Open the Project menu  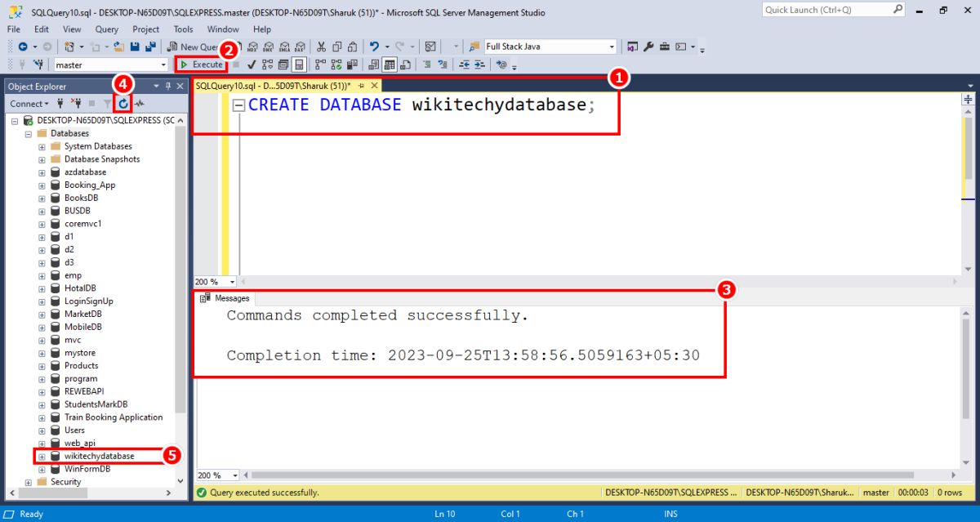(x=145, y=29)
